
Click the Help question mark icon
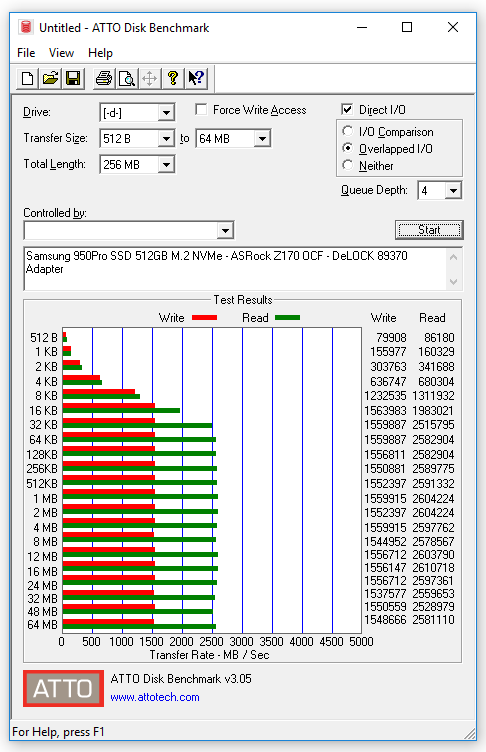[173, 78]
